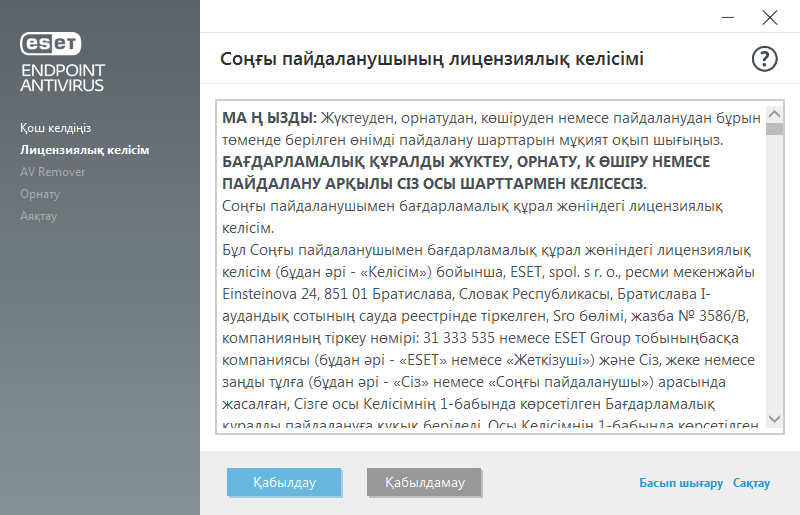Screen dimensions: 800x515
Task: Click the Соңғы пайдаланушының лицензиялық келісімі heading
Action: (x=432, y=59)
